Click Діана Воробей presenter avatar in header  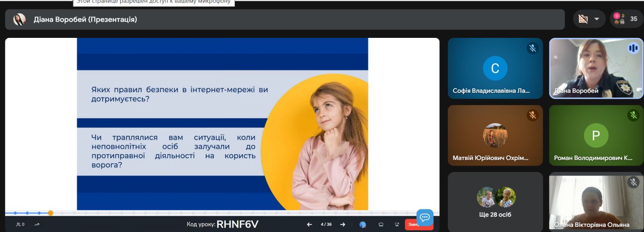click(x=19, y=19)
